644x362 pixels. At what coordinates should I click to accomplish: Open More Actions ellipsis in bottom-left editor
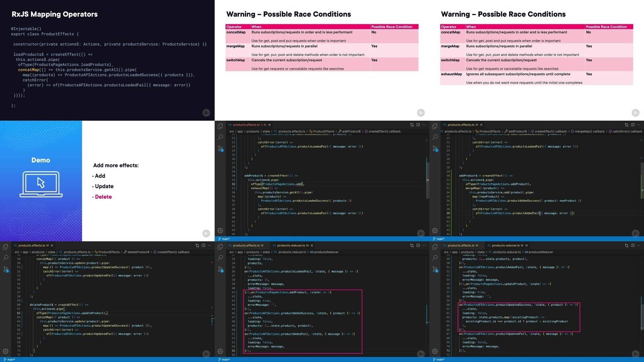point(209,245)
